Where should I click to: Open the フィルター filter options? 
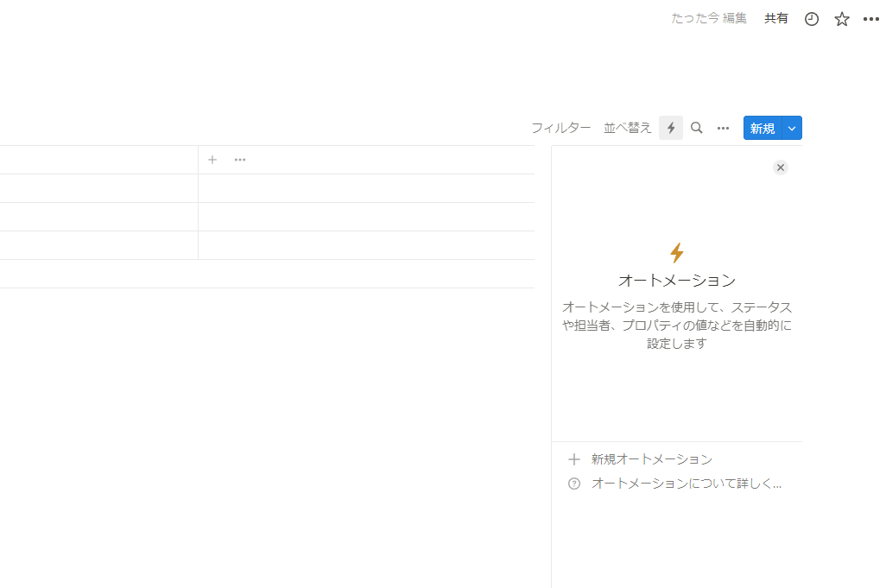coord(561,127)
